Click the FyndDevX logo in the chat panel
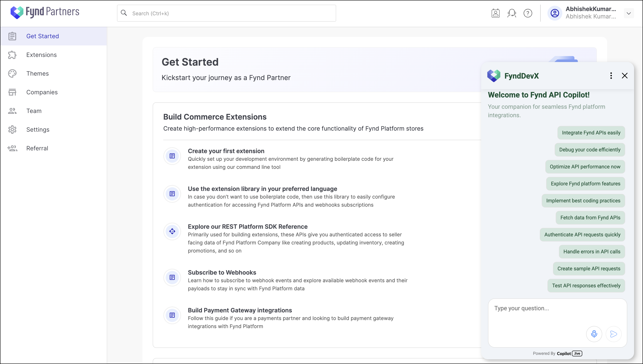 click(494, 76)
